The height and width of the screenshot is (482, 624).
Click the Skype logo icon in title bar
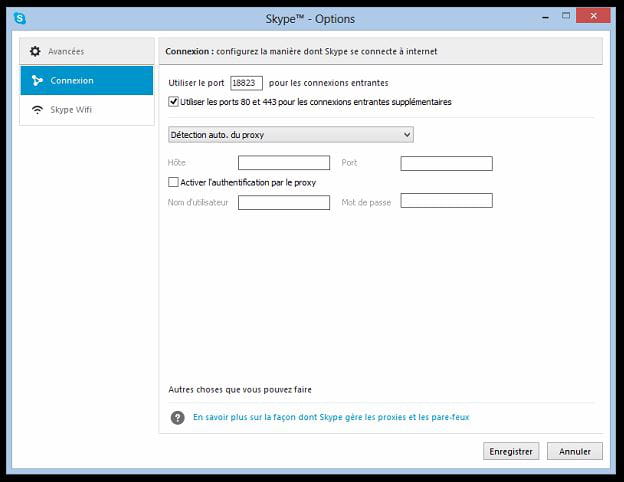point(20,18)
